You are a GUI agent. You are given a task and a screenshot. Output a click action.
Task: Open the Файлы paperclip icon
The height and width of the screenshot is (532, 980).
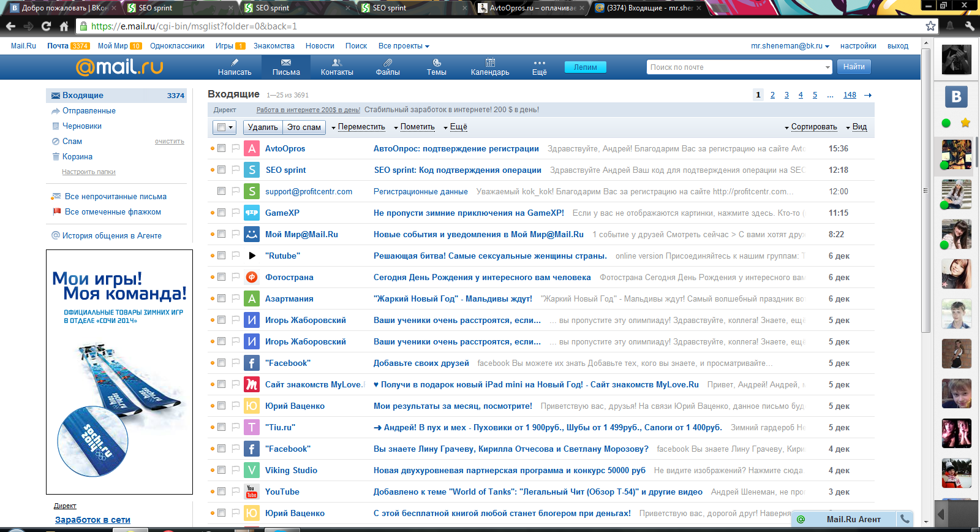coord(388,63)
